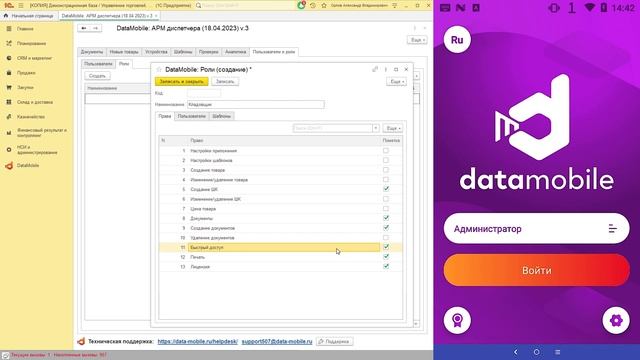The height and width of the screenshot is (360, 640).
Task: Click the Код input field
Action: click(204, 93)
